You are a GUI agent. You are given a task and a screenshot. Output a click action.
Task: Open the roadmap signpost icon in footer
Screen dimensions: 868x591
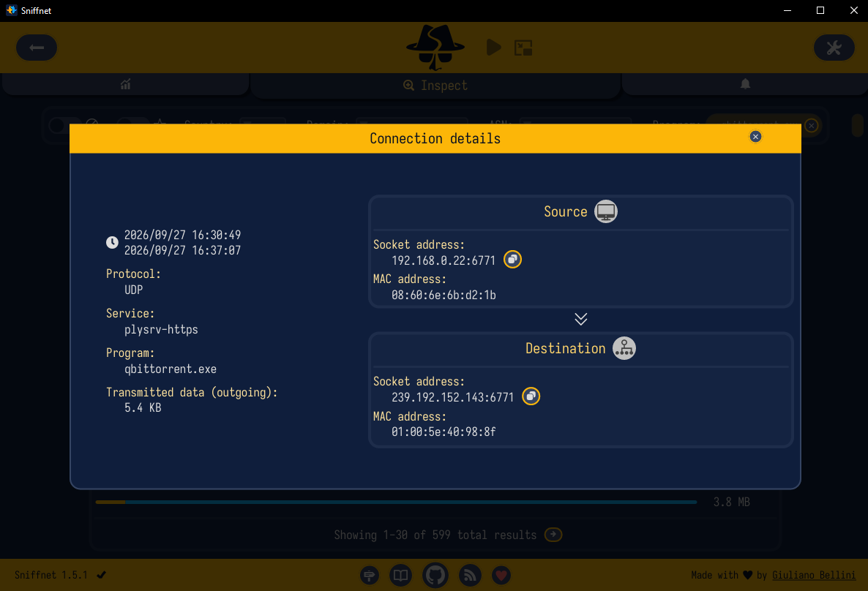(x=370, y=575)
